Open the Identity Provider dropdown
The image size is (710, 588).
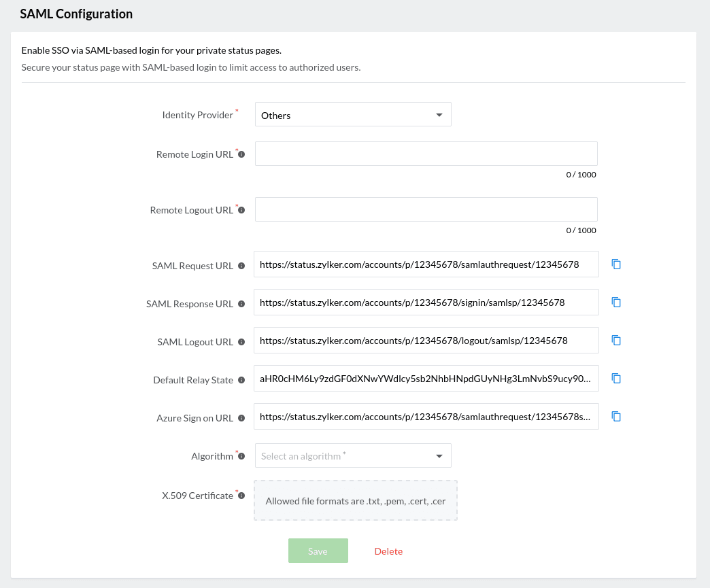[352, 115]
